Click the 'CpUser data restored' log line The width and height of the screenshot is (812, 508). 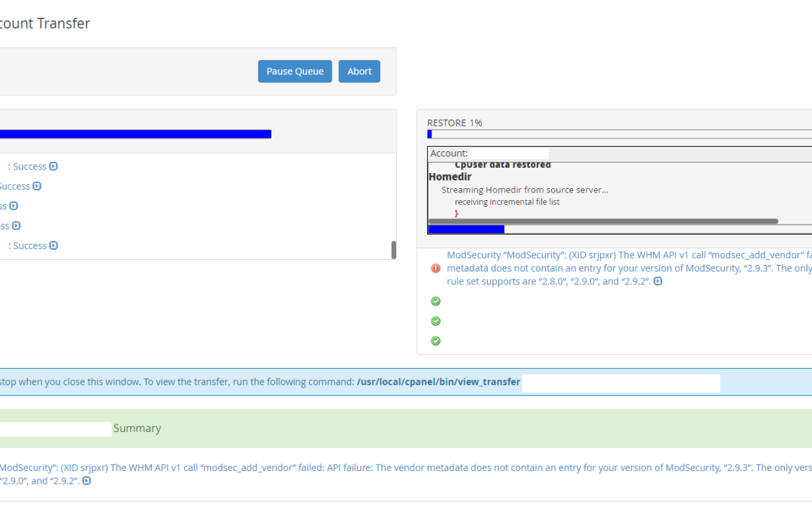click(x=503, y=166)
